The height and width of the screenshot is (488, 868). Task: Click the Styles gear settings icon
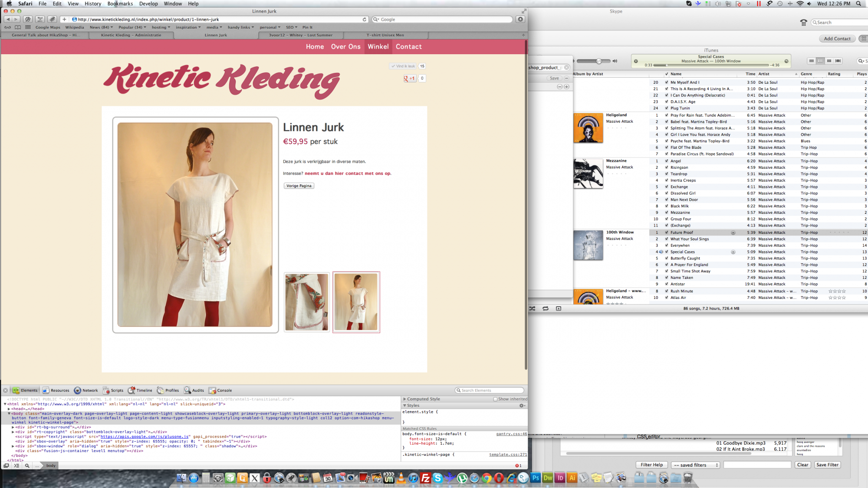click(x=522, y=406)
